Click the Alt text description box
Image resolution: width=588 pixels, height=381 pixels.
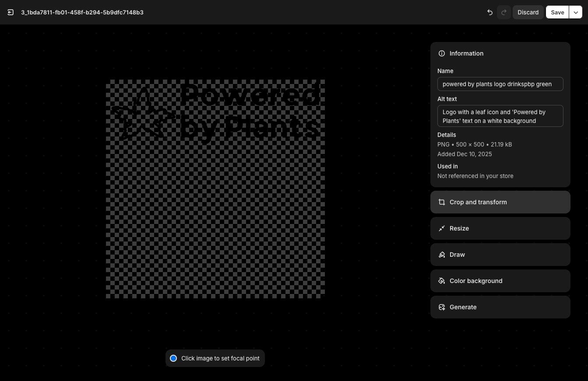(500, 116)
